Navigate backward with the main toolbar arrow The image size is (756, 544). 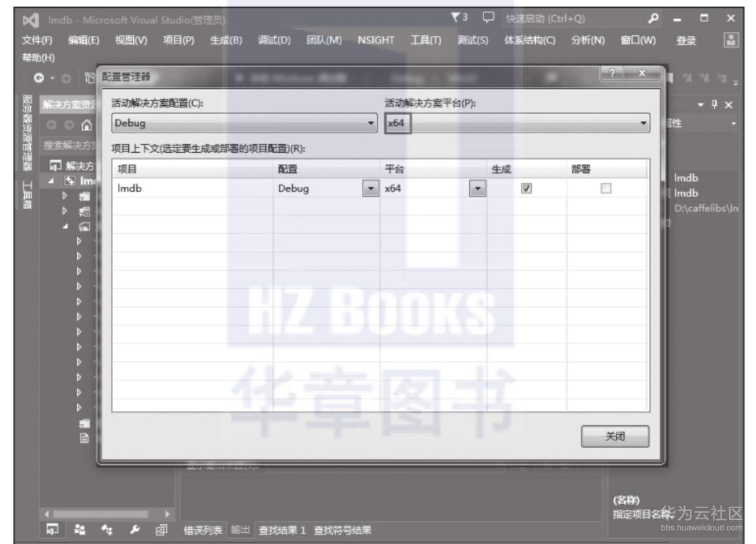39,78
